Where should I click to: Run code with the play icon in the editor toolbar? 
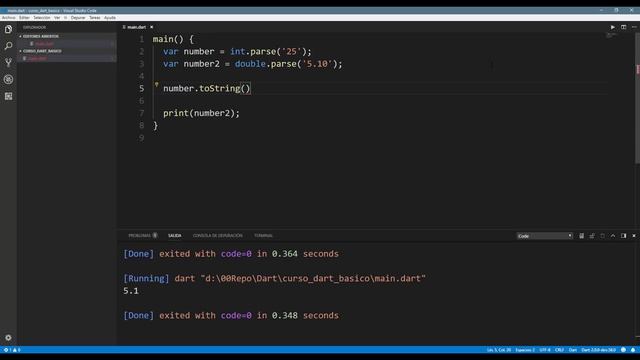613,27
